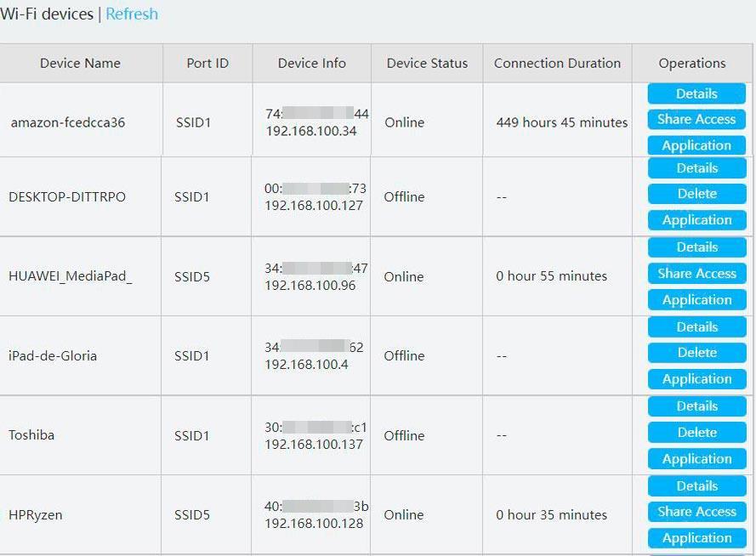Open Application for HPRyzen
This screenshot has width=756, height=556.
(x=697, y=538)
